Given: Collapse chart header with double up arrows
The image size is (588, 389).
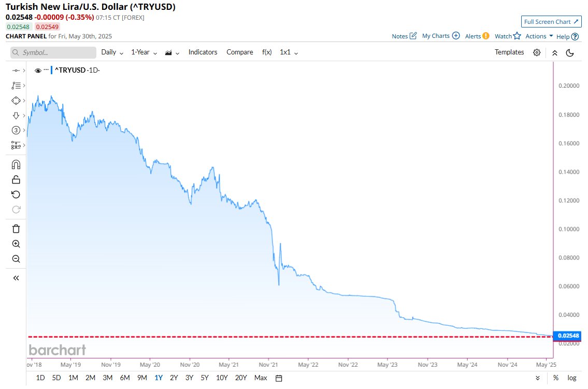Looking at the screenshot, I should (555, 53).
